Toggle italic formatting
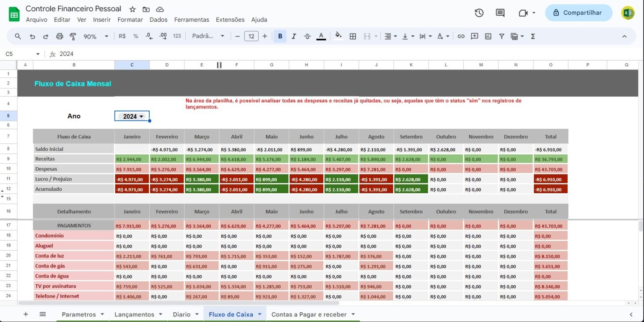Image resolution: width=644 pixels, height=322 pixels. tap(293, 36)
